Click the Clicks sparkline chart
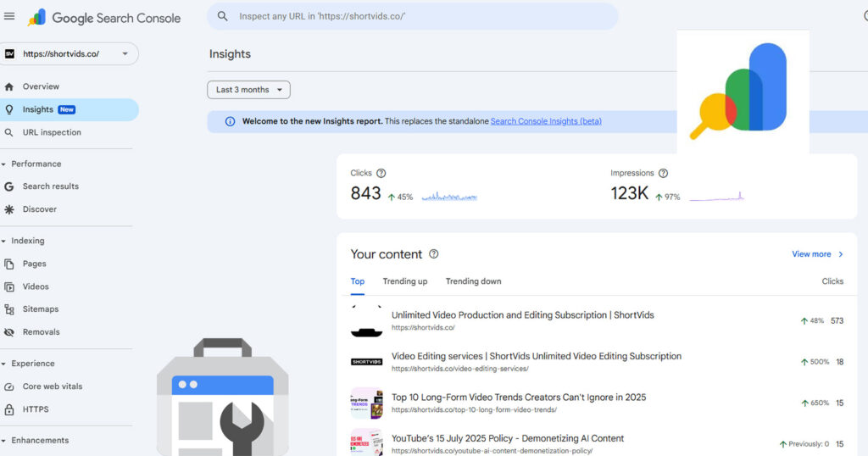This screenshot has width=868, height=456. coord(449,197)
